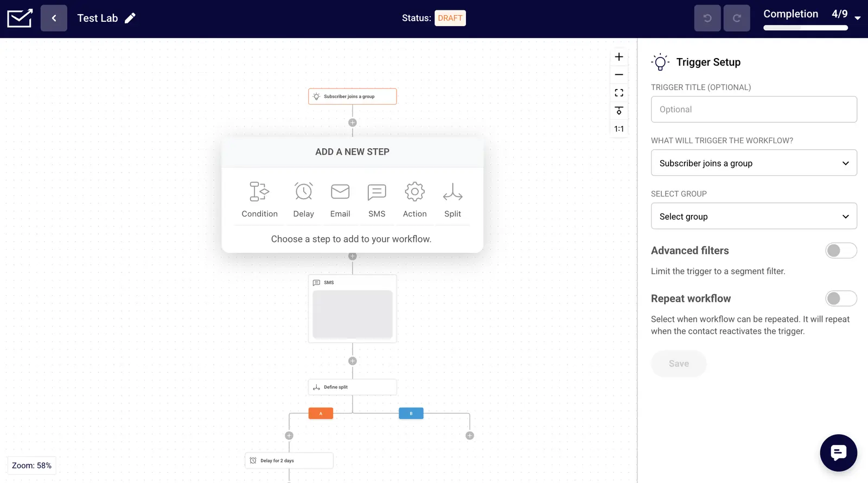Expand the Completion 4/9 dropdown
The height and width of the screenshot is (483, 868).
click(858, 18)
